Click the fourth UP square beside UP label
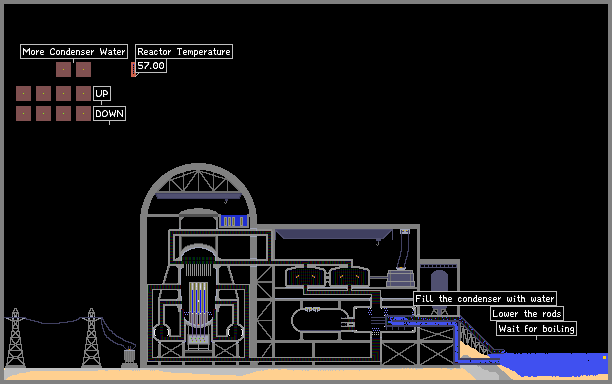The height and width of the screenshot is (384, 612). [83, 94]
